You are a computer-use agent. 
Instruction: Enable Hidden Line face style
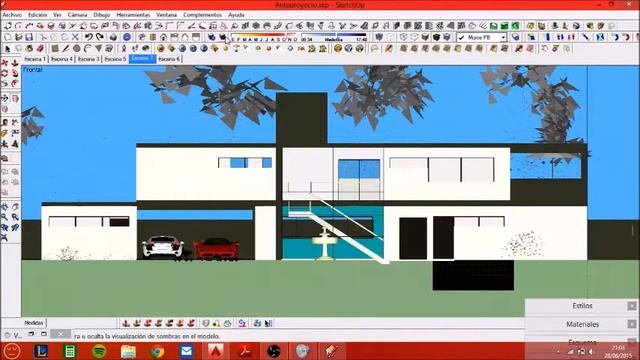tap(414, 37)
